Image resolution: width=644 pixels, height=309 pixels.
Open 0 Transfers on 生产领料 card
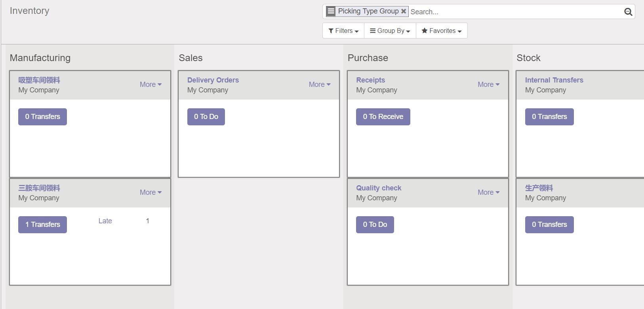pos(549,225)
